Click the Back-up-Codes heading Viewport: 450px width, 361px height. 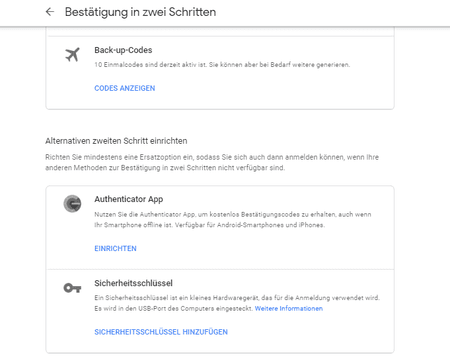tap(123, 50)
